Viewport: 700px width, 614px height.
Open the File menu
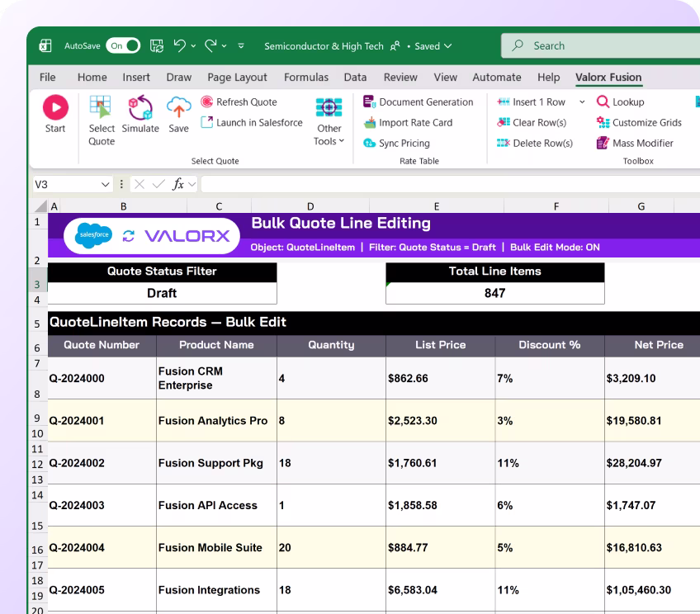[47, 78]
